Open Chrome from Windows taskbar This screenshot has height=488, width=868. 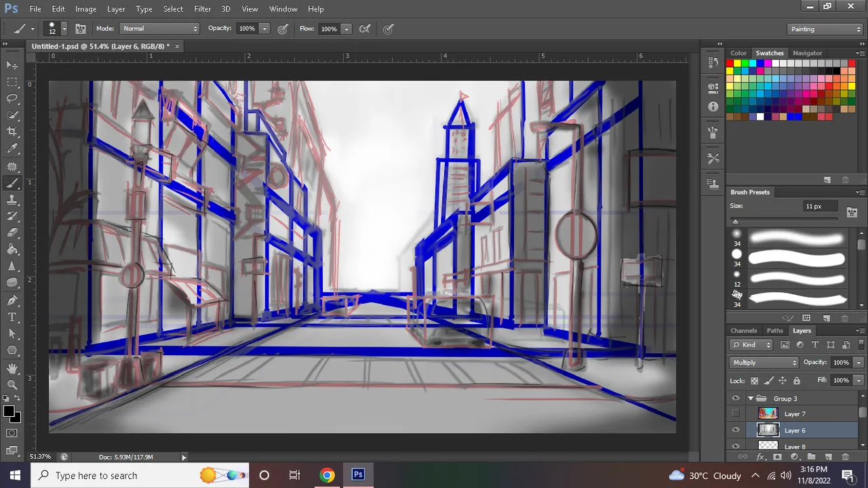coord(327,475)
